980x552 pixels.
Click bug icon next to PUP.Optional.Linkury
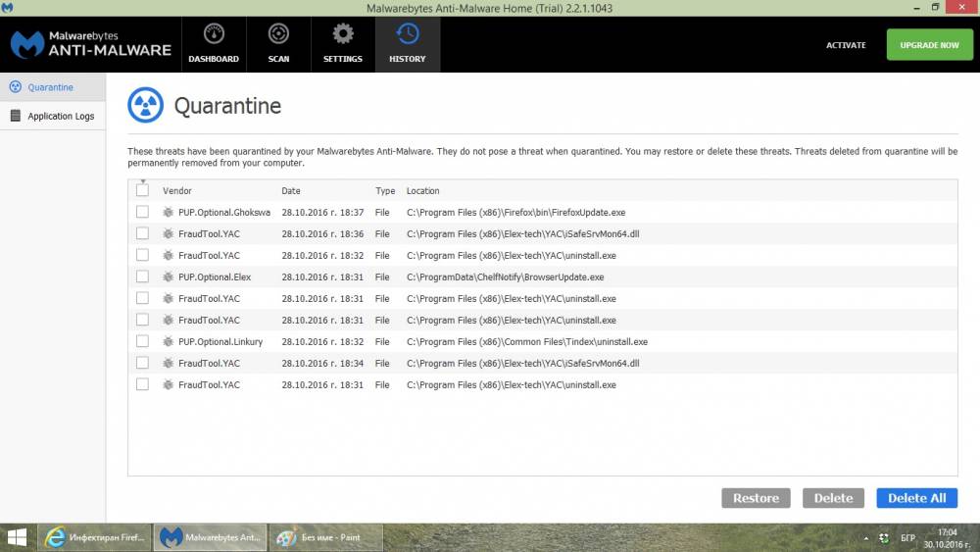[x=169, y=342]
